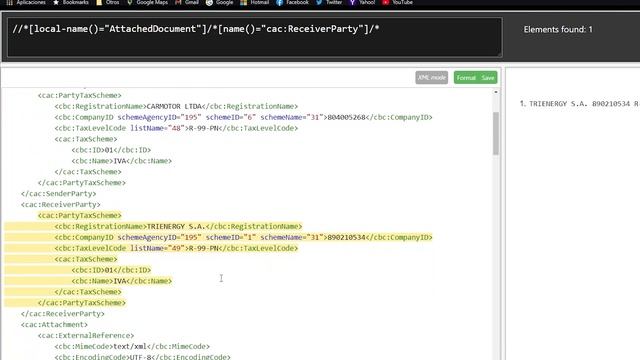
Task: Open the YouTube bookmark
Action: pyautogui.click(x=398, y=2)
